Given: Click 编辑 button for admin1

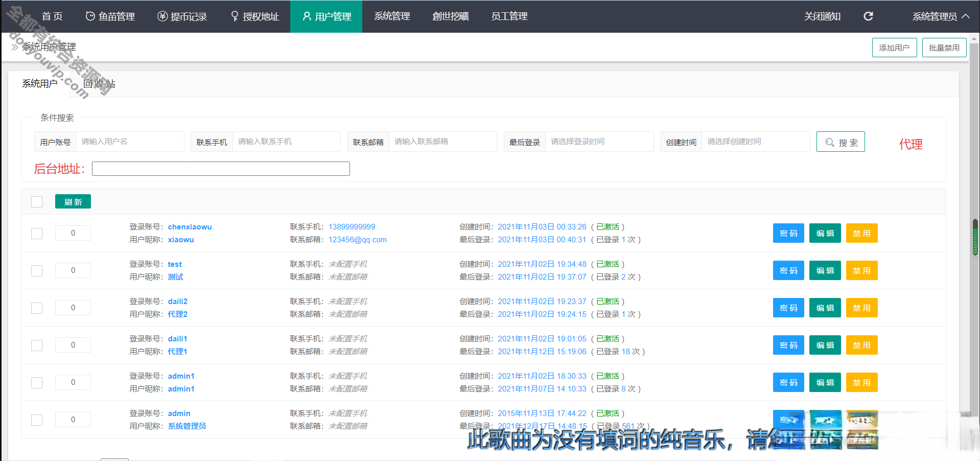Looking at the screenshot, I should (x=825, y=382).
